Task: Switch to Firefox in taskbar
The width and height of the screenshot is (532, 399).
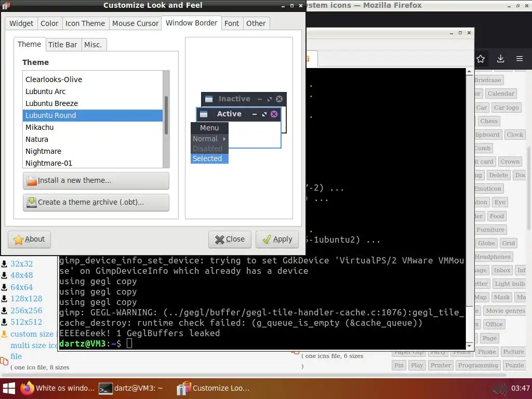Action: pyautogui.click(x=57, y=388)
